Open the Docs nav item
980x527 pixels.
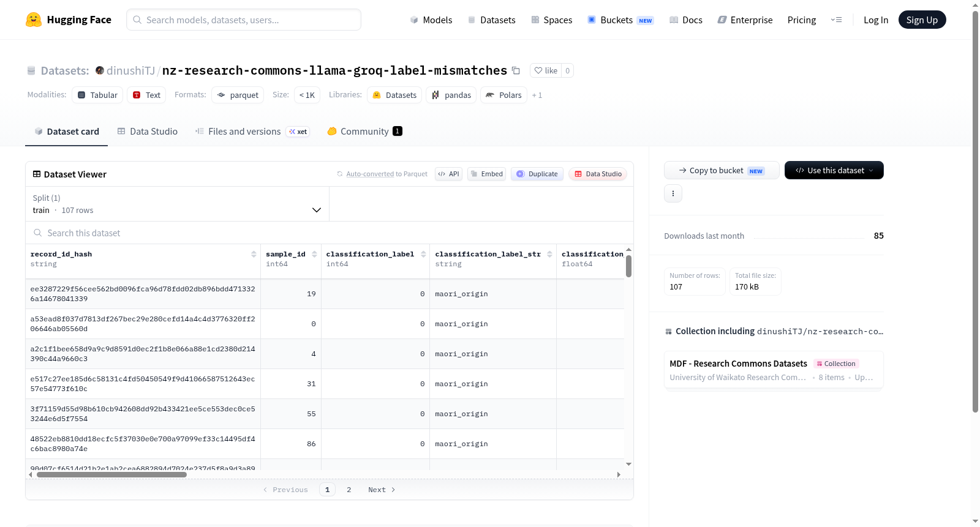(685, 20)
